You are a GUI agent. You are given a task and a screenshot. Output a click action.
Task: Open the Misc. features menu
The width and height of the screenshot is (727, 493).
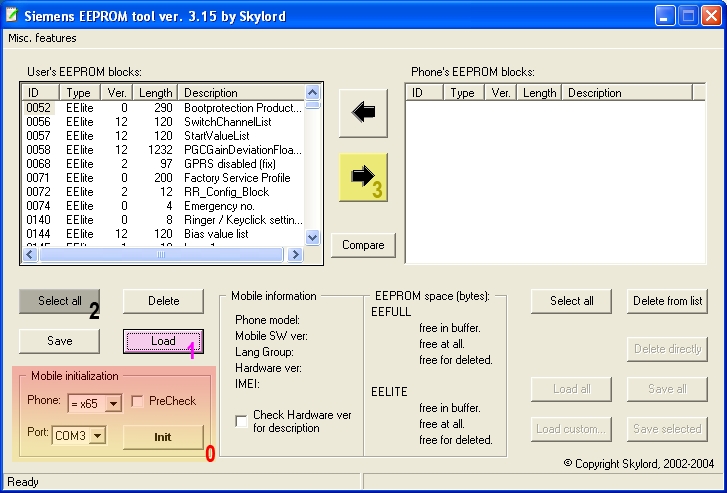[42, 38]
